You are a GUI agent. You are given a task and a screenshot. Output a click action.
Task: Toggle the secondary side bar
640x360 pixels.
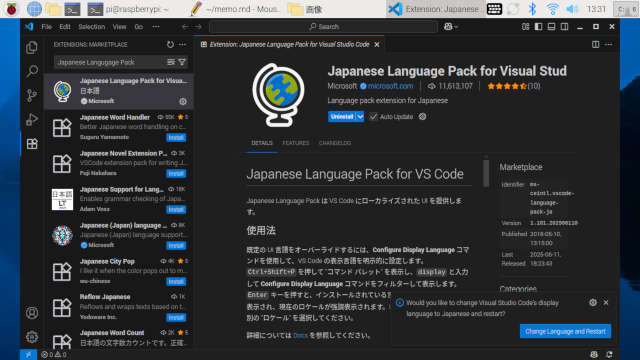pyautogui.click(x=564, y=27)
